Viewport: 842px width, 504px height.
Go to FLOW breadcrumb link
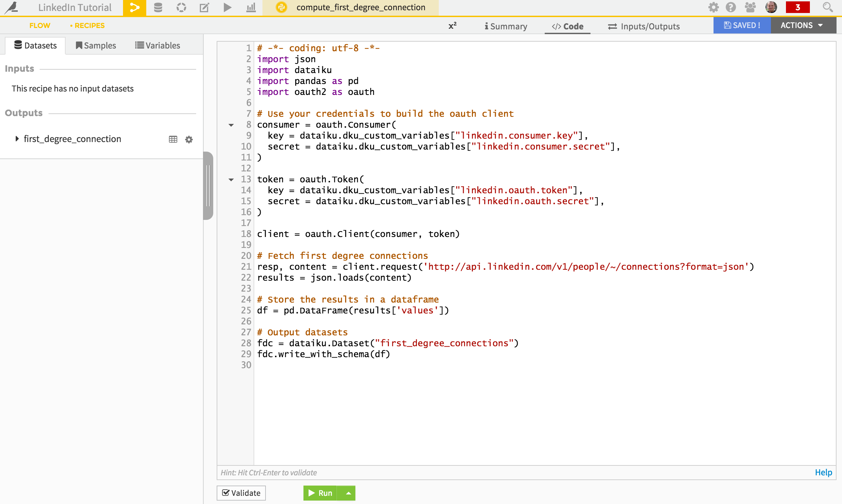tap(40, 26)
